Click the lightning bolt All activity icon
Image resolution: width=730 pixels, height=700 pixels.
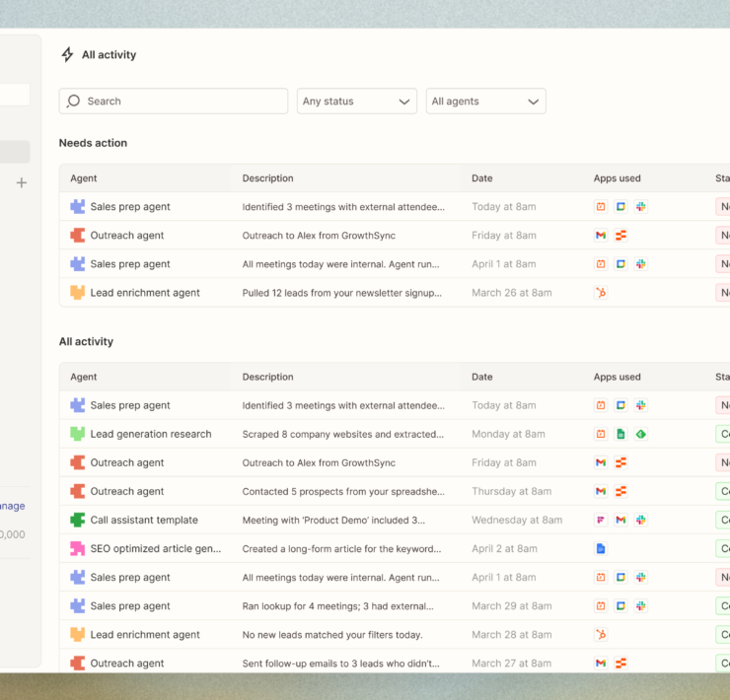coord(67,55)
